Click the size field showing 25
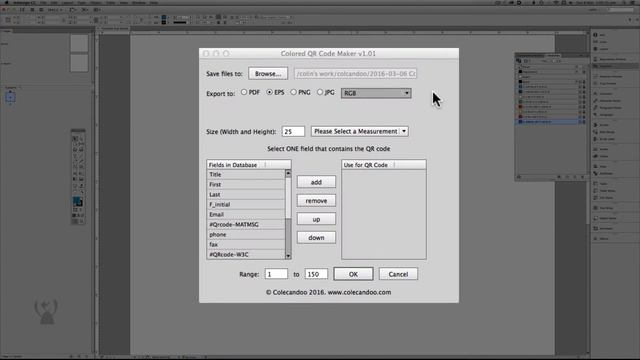 [x=293, y=131]
